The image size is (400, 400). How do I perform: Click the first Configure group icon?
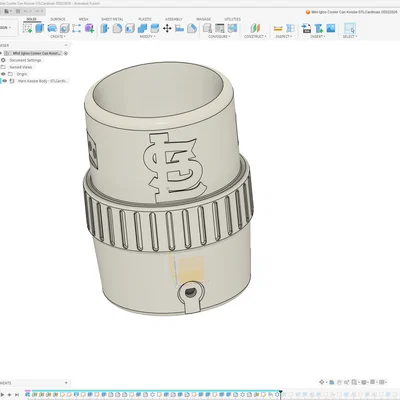coord(207,28)
